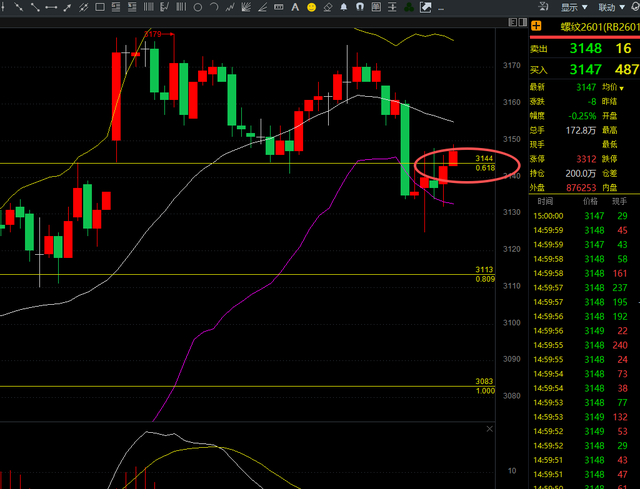Open the price alert bell
This screenshot has height=489, width=640.
pyautogui.click(x=344, y=7)
